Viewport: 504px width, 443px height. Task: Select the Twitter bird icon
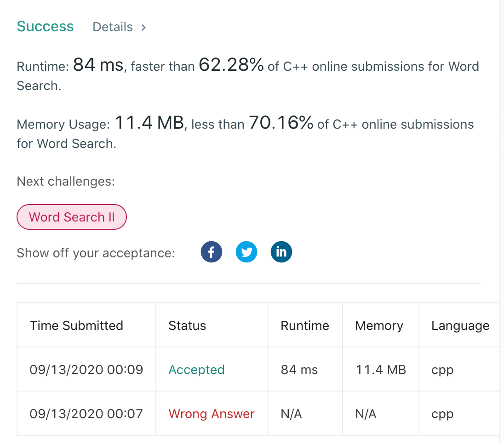pyautogui.click(x=246, y=252)
